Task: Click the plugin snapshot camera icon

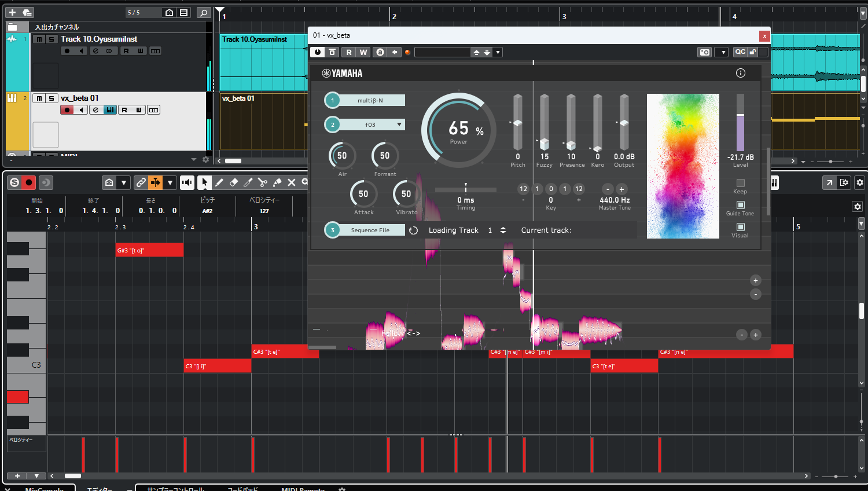Action: pos(704,52)
